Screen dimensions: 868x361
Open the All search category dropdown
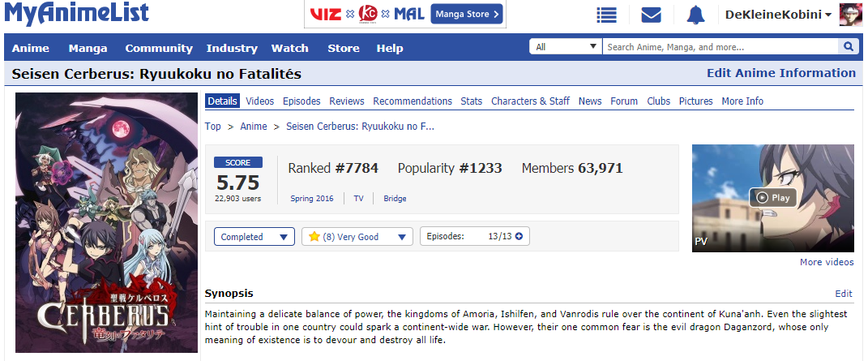(566, 47)
